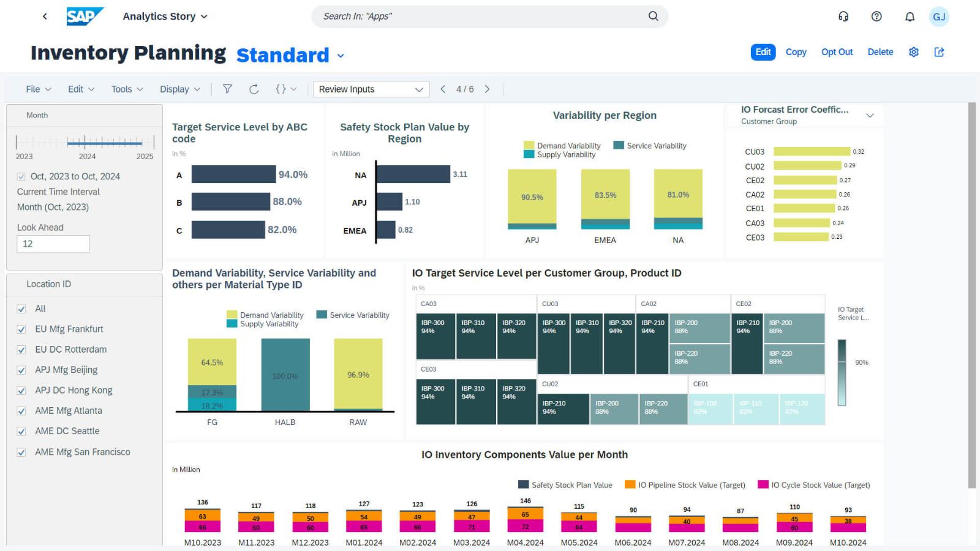Click the headset support icon

[843, 17]
